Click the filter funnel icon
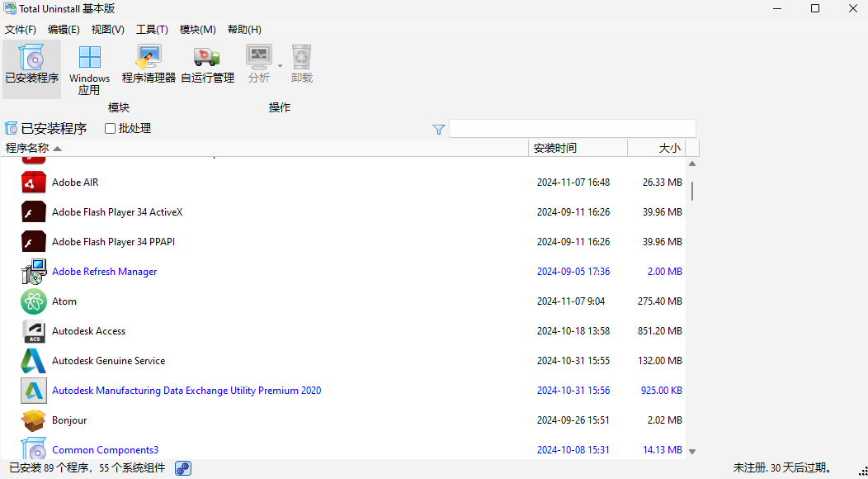This screenshot has width=868, height=479. (x=438, y=129)
